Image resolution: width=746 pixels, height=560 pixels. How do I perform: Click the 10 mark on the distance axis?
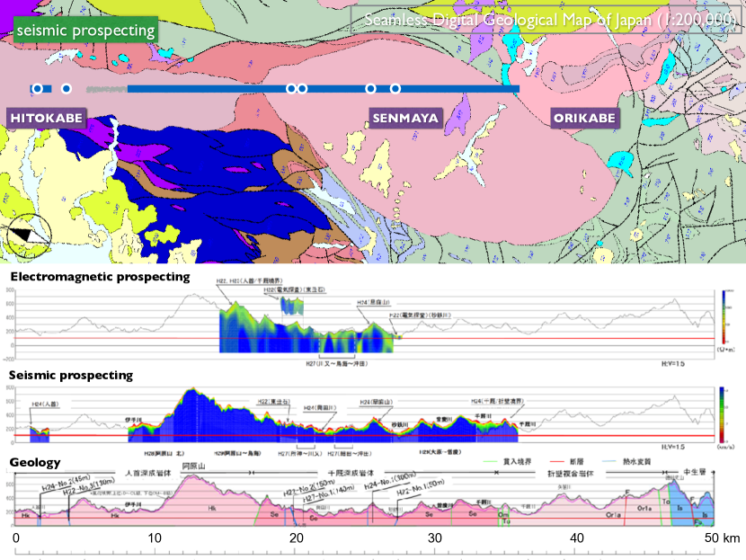(155, 538)
